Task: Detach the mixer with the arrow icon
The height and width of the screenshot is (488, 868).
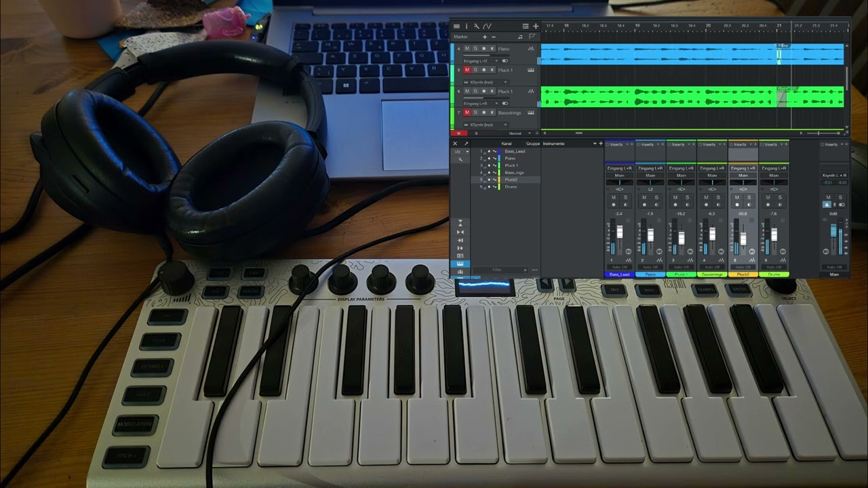Action: tap(466, 144)
